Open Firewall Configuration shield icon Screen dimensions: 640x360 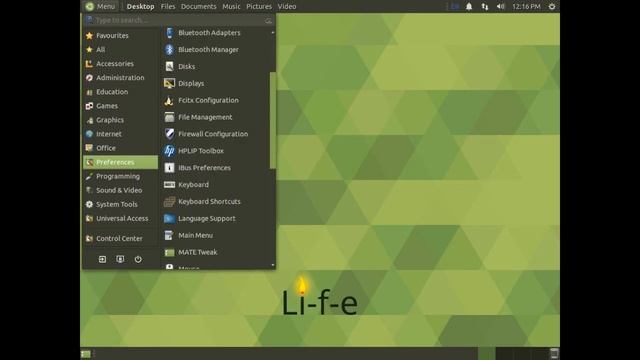point(169,134)
